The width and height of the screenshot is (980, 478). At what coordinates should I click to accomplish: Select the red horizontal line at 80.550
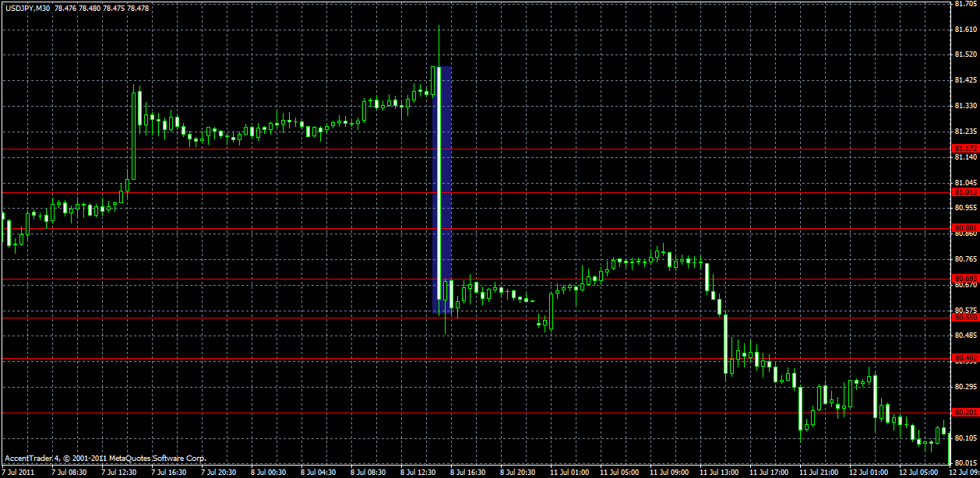312,318
